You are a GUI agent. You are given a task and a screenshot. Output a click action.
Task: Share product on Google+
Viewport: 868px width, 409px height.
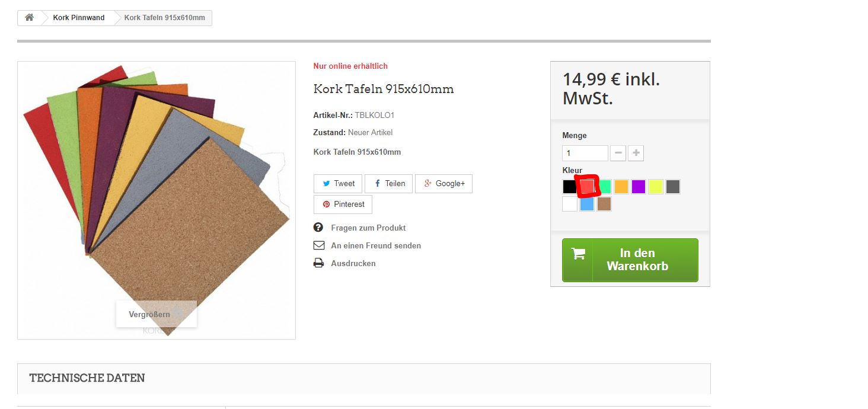pyautogui.click(x=443, y=184)
